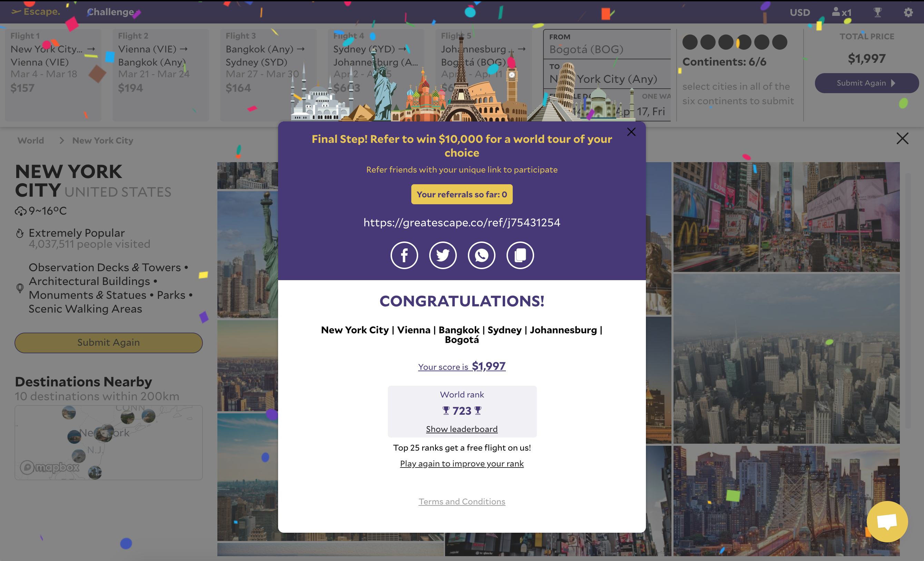Open Terms and Conditions link
924x561 pixels.
tap(462, 501)
